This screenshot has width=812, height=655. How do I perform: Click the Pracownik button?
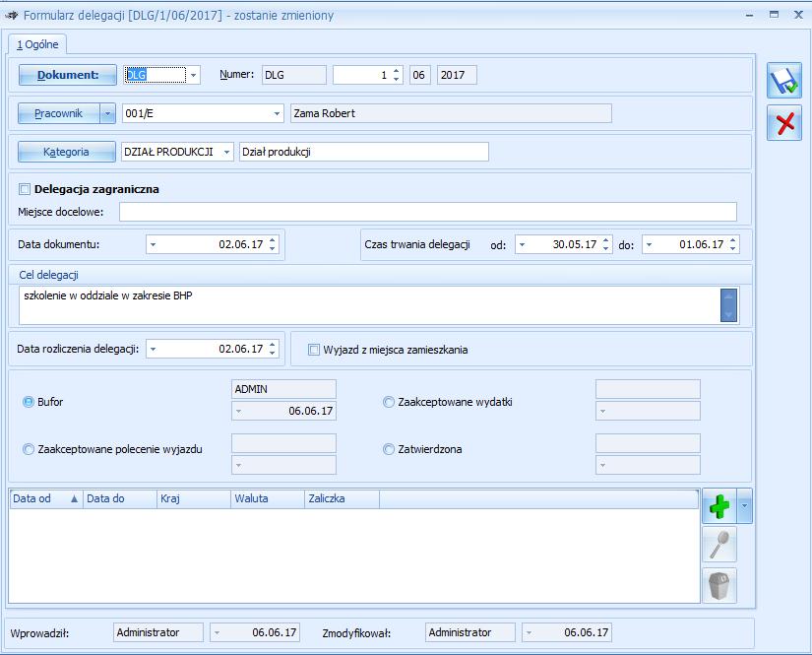58,113
